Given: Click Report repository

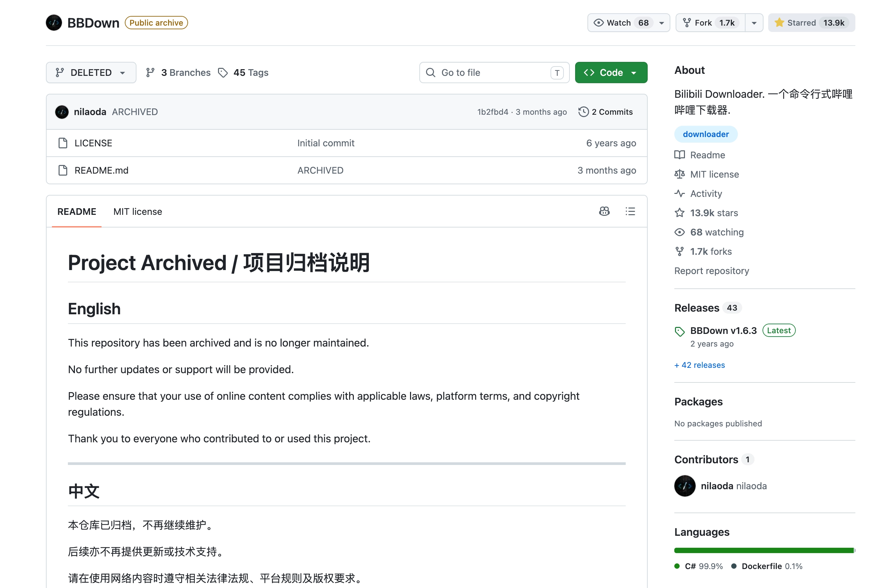Looking at the screenshot, I should point(712,271).
